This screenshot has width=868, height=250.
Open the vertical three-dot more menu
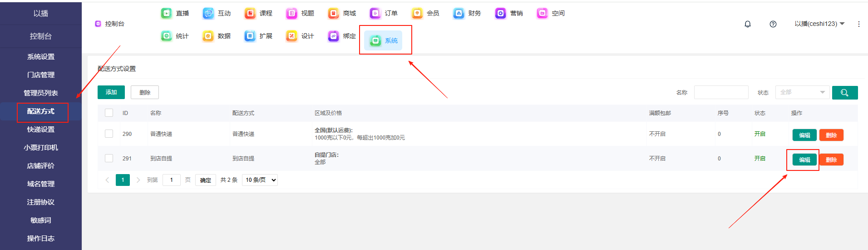point(858,24)
